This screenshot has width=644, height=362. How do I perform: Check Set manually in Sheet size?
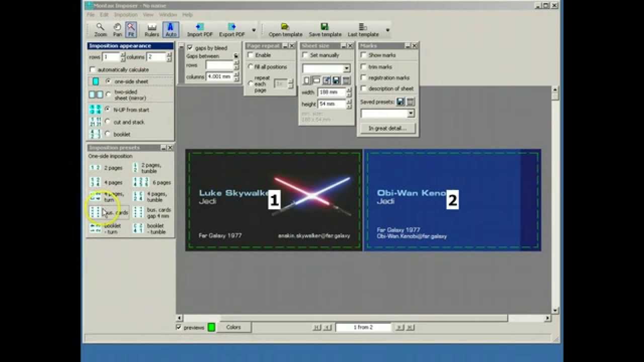[x=306, y=55]
